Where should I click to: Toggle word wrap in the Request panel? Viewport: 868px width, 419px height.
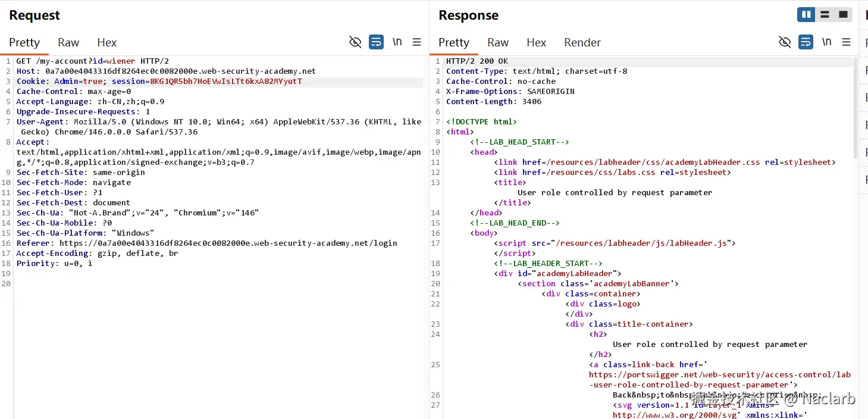click(376, 42)
